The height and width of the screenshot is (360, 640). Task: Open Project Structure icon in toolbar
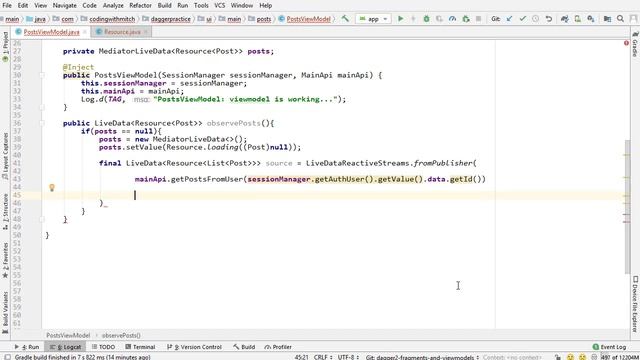(607, 19)
